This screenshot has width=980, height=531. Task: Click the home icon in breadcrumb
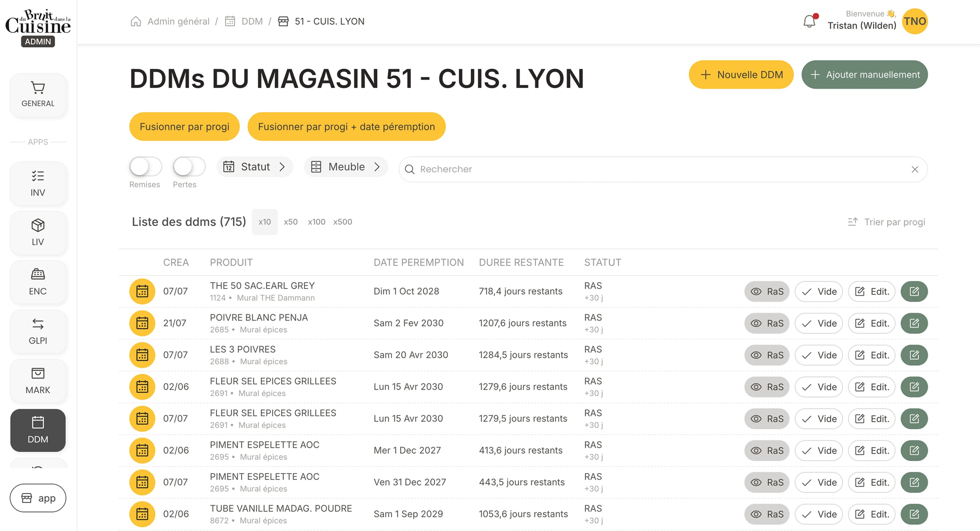click(x=136, y=21)
